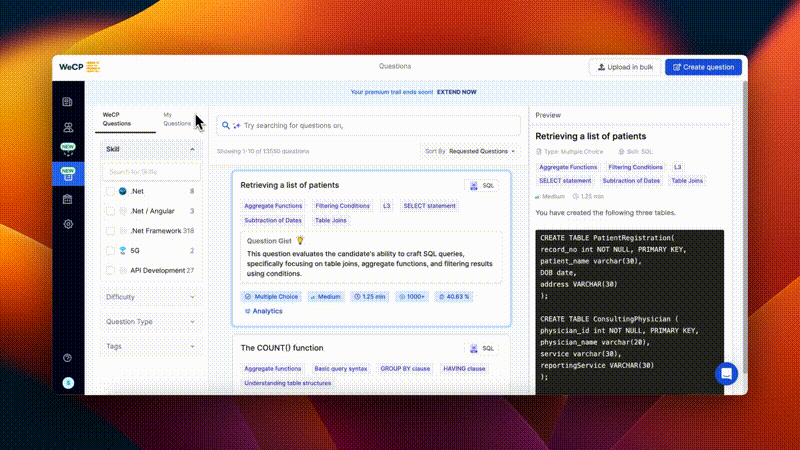Click Subtraction of Dates tag on patients card

(273, 220)
